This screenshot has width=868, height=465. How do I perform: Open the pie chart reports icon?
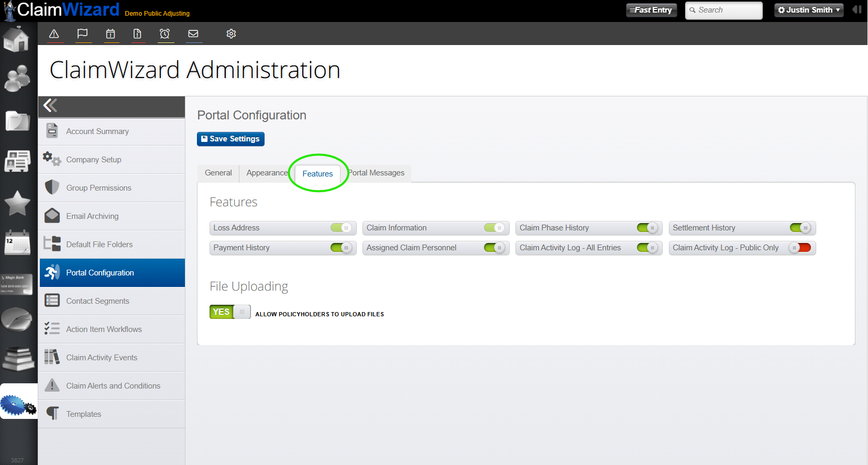coord(17,319)
